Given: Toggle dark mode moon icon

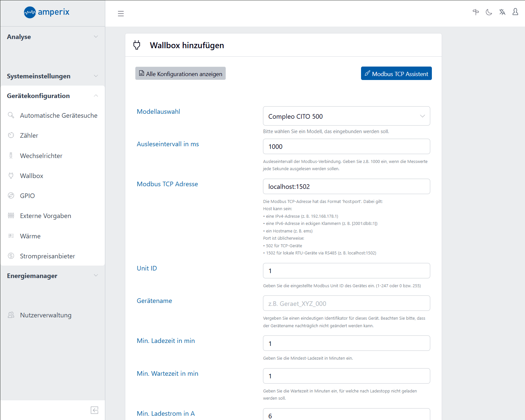Looking at the screenshot, I should (489, 12).
